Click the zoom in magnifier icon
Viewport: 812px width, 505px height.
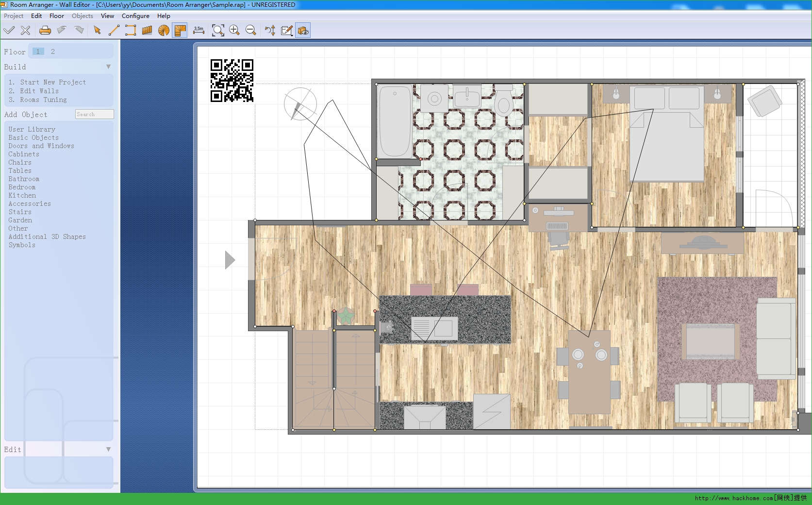click(x=234, y=31)
